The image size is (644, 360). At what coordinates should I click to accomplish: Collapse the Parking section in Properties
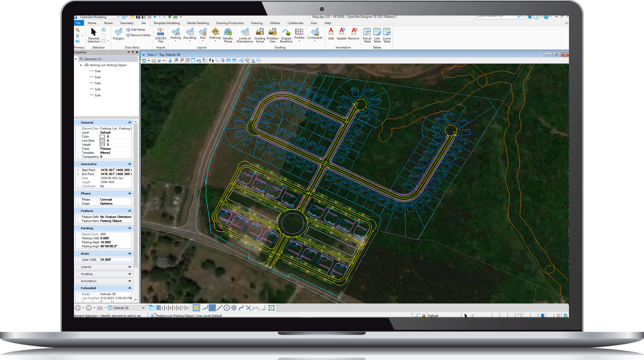129,228
